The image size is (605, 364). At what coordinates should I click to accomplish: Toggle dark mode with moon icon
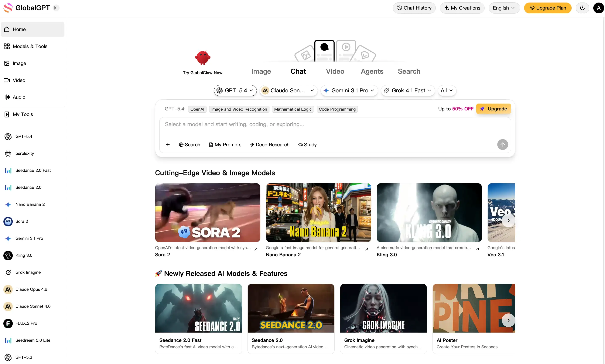pyautogui.click(x=582, y=8)
